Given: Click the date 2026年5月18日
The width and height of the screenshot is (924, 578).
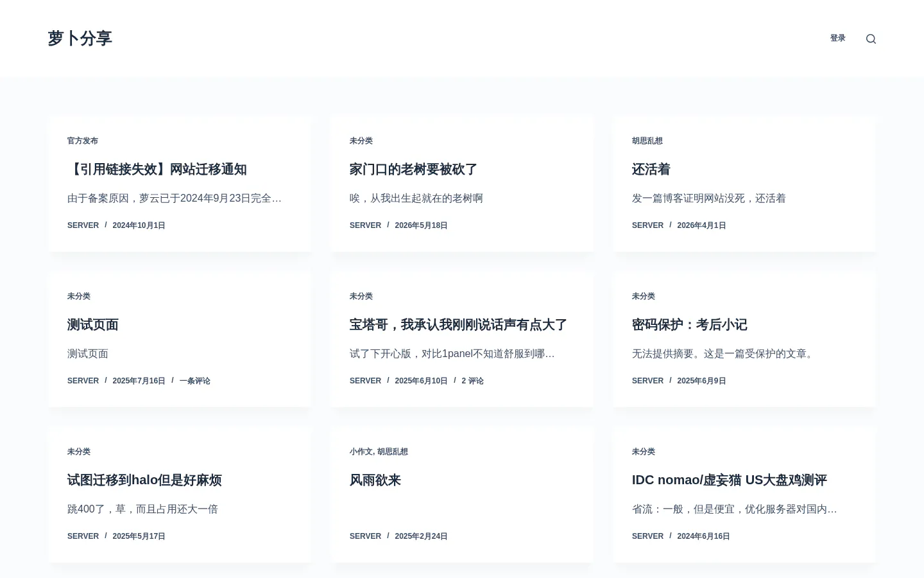Looking at the screenshot, I should click(422, 225).
